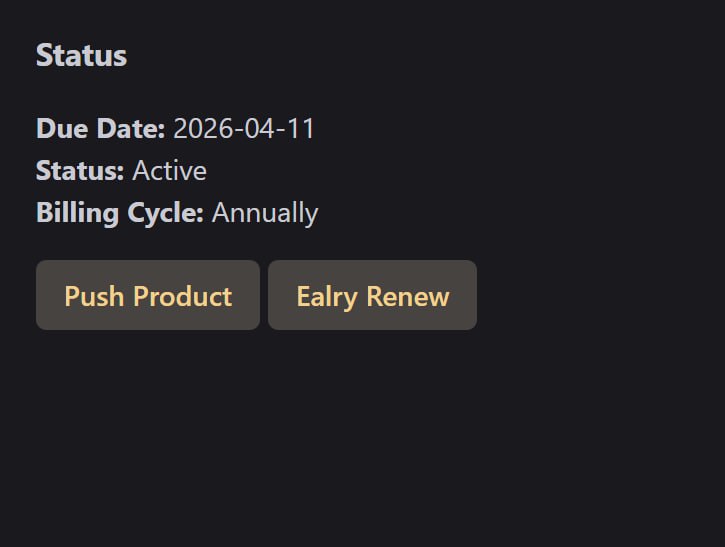The image size is (725, 547).
Task: Click the Active status value
Action: coord(169,171)
